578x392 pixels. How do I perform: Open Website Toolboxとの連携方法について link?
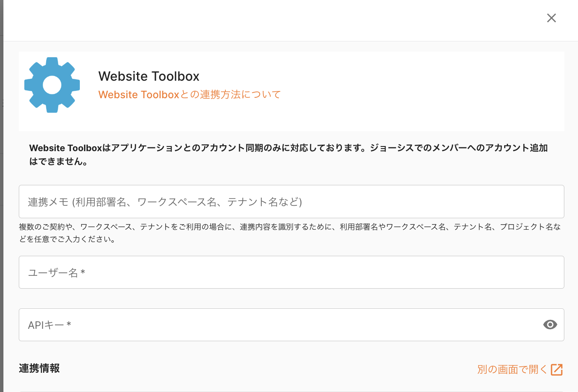(x=190, y=94)
